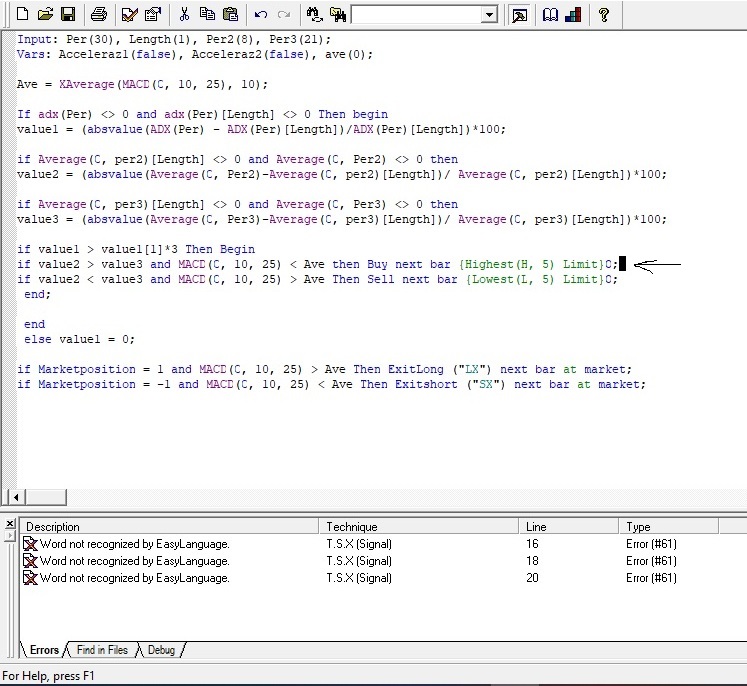Click the Find binoculars icon
This screenshot has height=686, width=747.
[x=314, y=14]
